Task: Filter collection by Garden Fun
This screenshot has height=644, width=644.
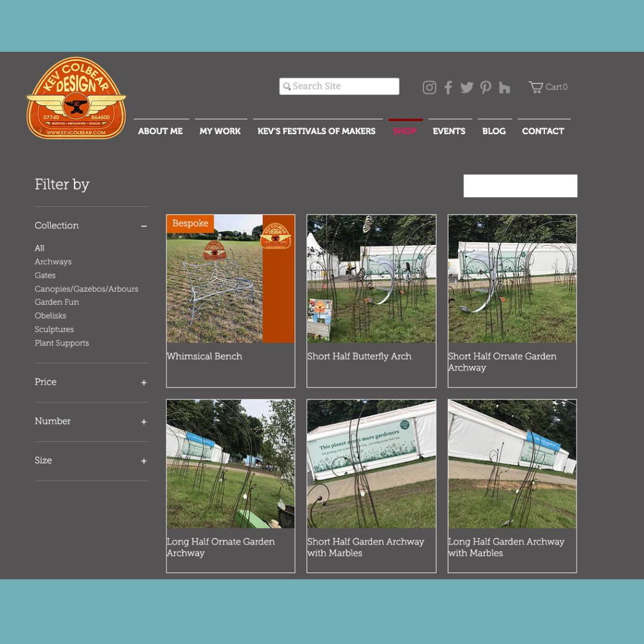Action: tap(57, 302)
